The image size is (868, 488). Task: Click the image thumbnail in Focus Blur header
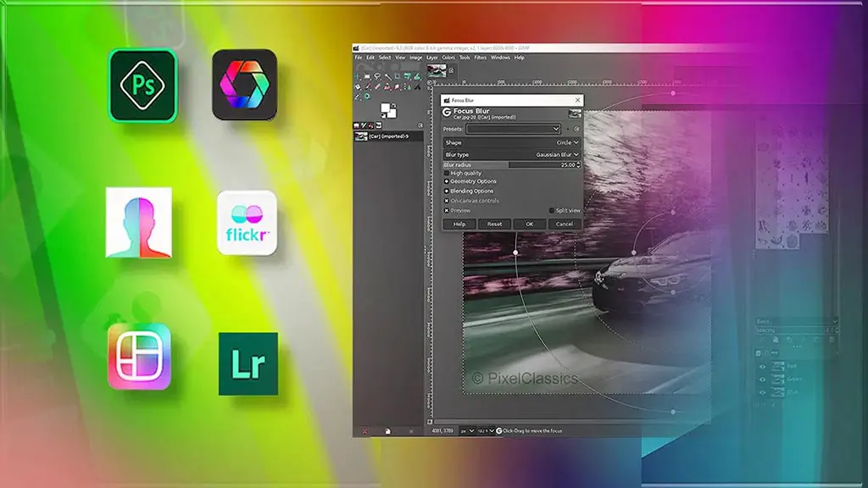[x=575, y=114]
